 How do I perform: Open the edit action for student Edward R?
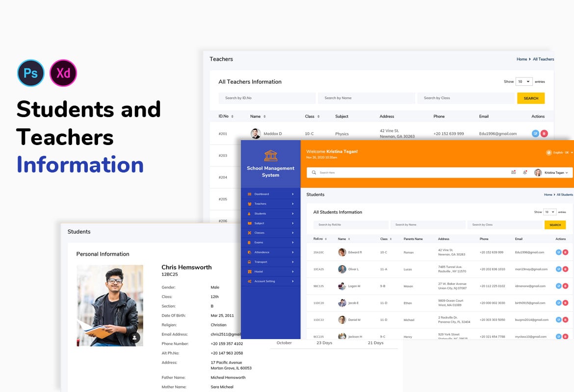pos(559,252)
